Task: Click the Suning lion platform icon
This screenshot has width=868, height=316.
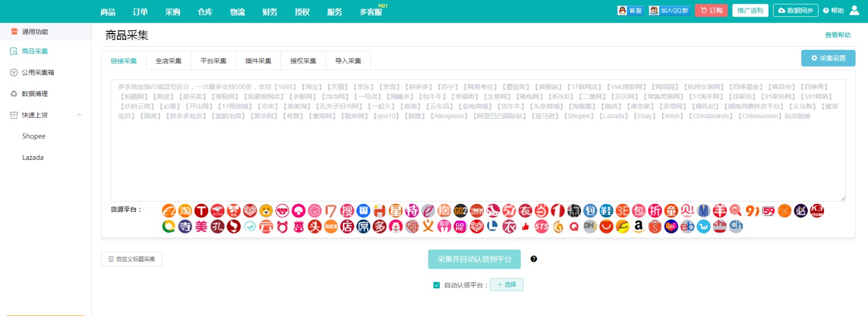Action: (266, 211)
